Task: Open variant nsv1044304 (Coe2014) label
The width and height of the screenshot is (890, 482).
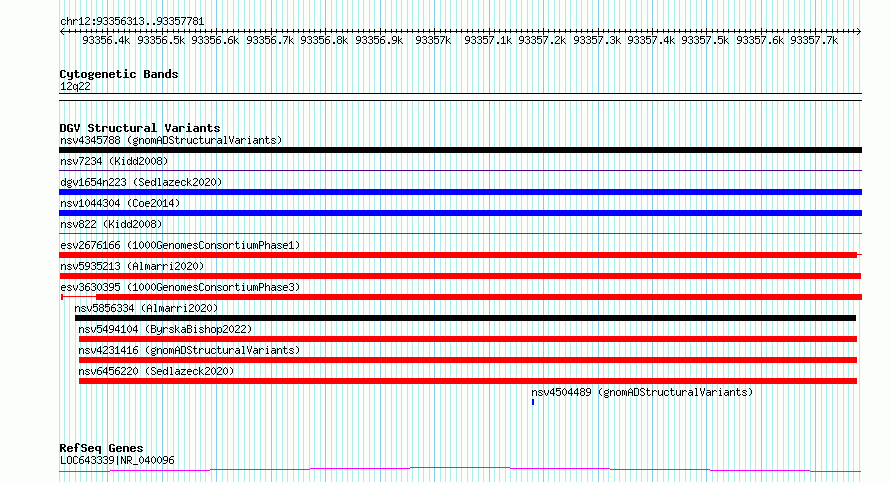Action: pyautogui.click(x=120, y=203)
